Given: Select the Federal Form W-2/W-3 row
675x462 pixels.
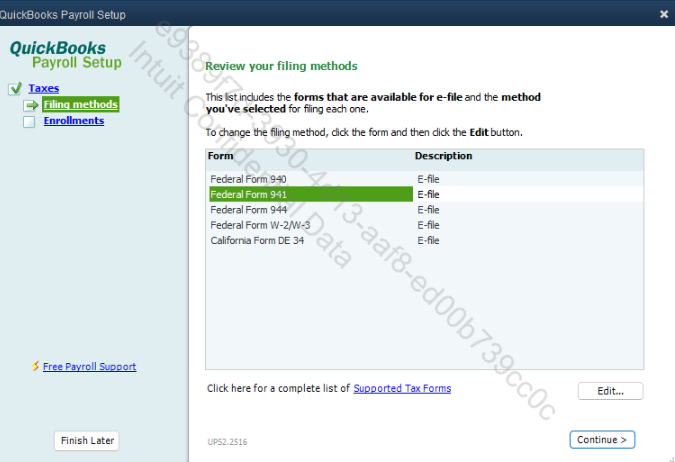Looking at the screenshot, I should click(424, 225).
